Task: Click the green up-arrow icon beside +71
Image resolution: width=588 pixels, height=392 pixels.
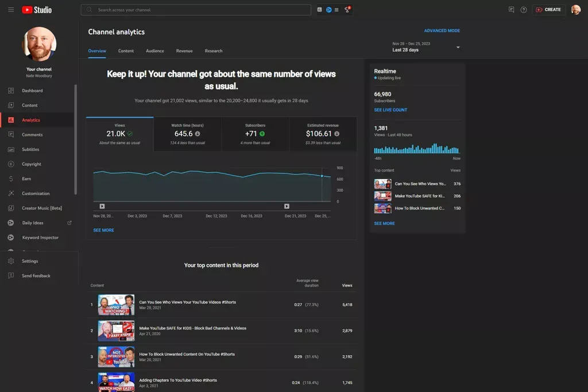Action: pos(262,134)
